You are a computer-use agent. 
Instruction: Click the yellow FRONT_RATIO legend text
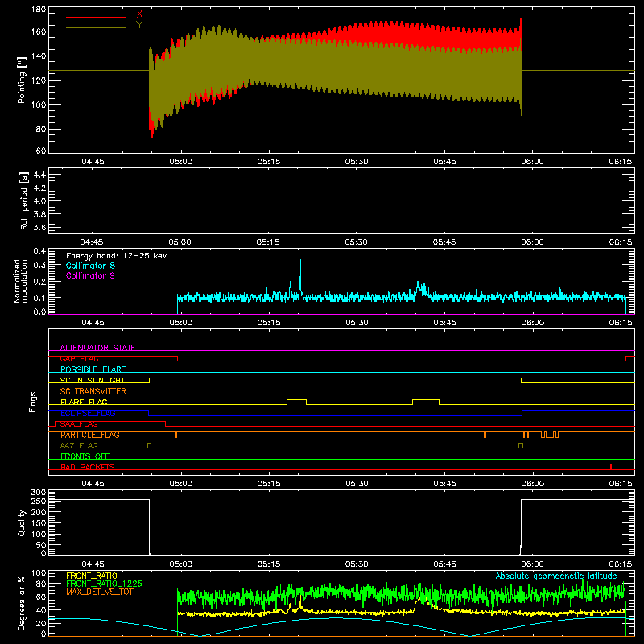92,576
